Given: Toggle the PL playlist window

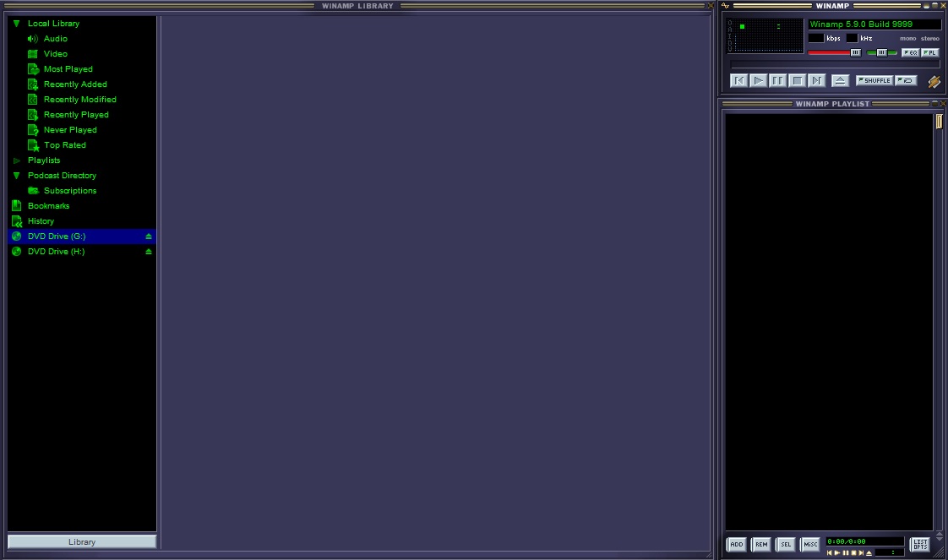Looking at the screenshot, I should click(x=930, y=52).
